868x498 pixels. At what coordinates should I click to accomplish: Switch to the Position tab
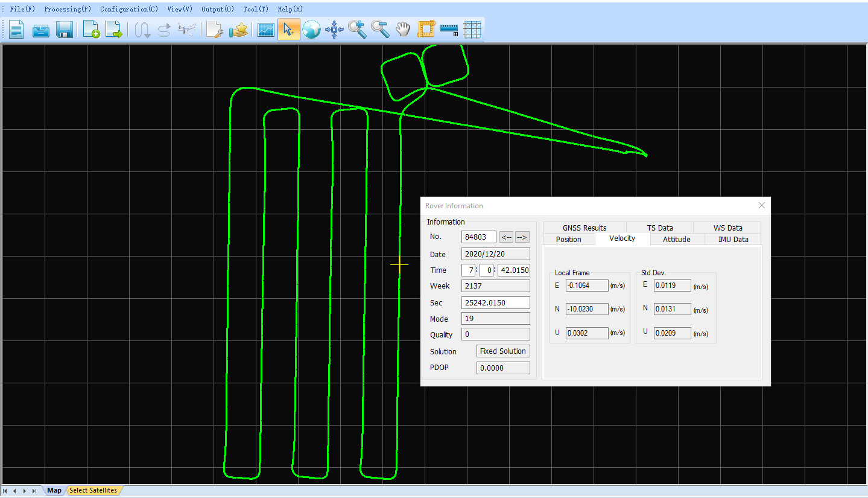(x=568, y=239)
